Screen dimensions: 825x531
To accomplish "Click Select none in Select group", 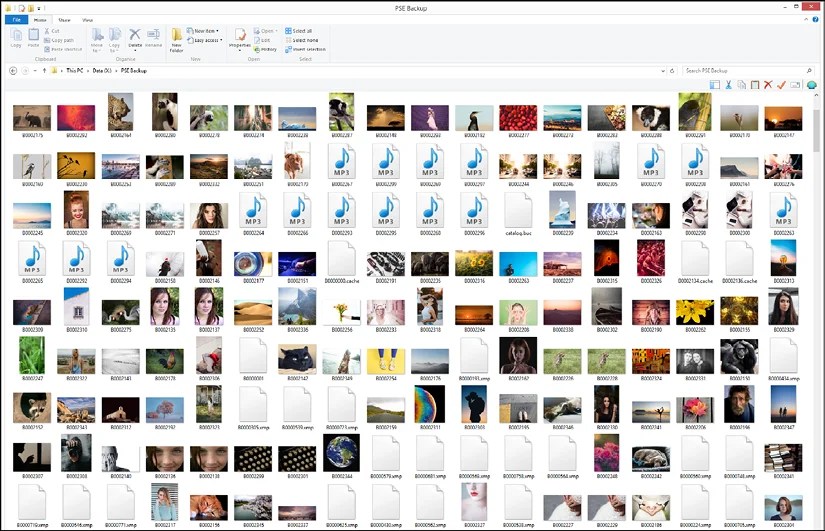I will pos(301,40).
